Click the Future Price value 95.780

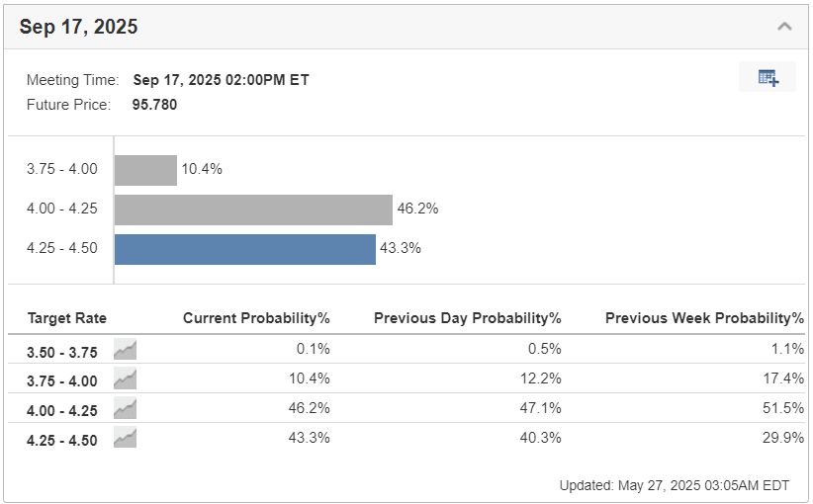155,104
